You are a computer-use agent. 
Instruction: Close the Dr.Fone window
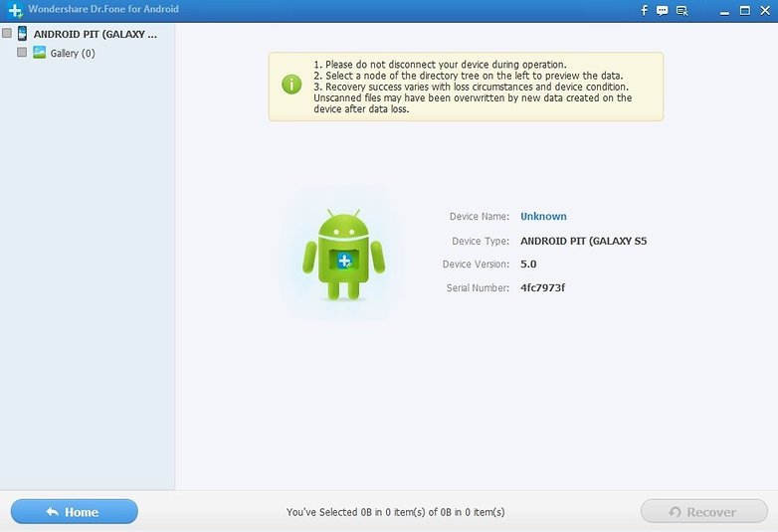765,10
